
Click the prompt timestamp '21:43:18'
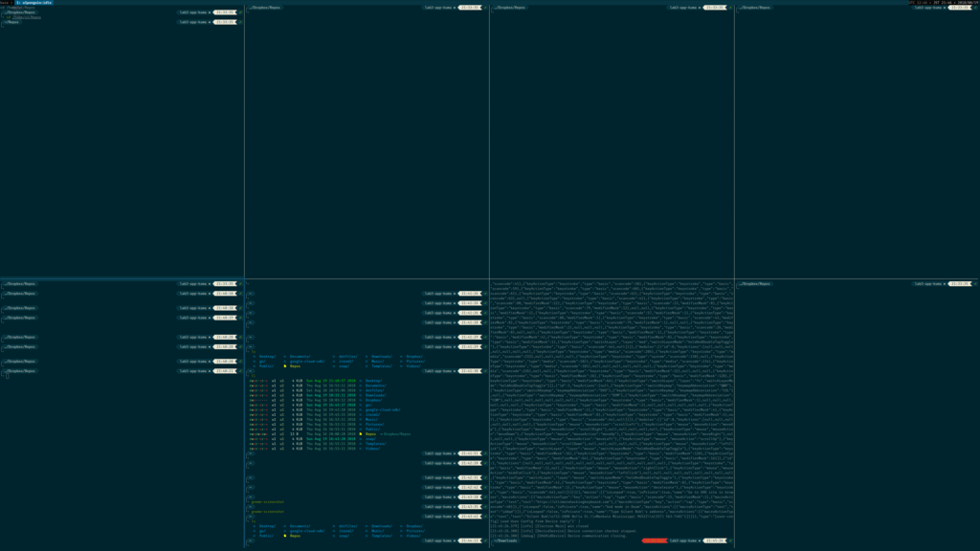pyautogui.click(x=470, y=497)
